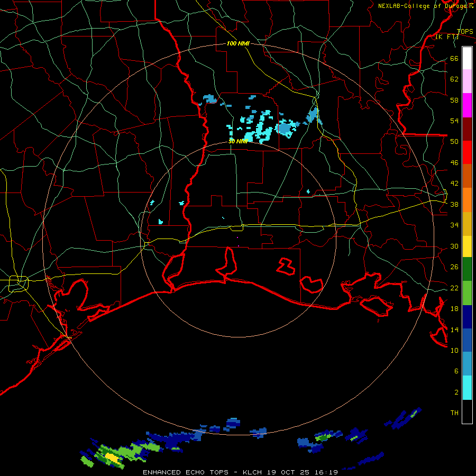
Task: Select the dark green legend segment
Action: 467,269
